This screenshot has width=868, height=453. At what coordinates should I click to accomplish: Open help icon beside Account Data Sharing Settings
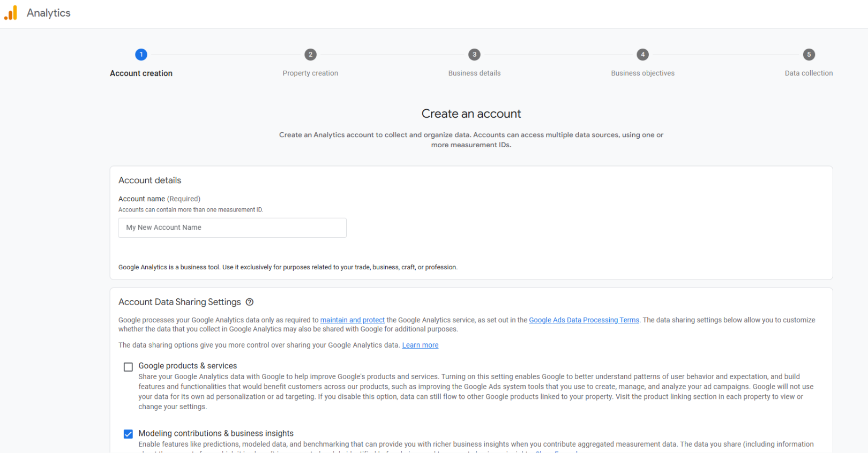pos(250,302)
